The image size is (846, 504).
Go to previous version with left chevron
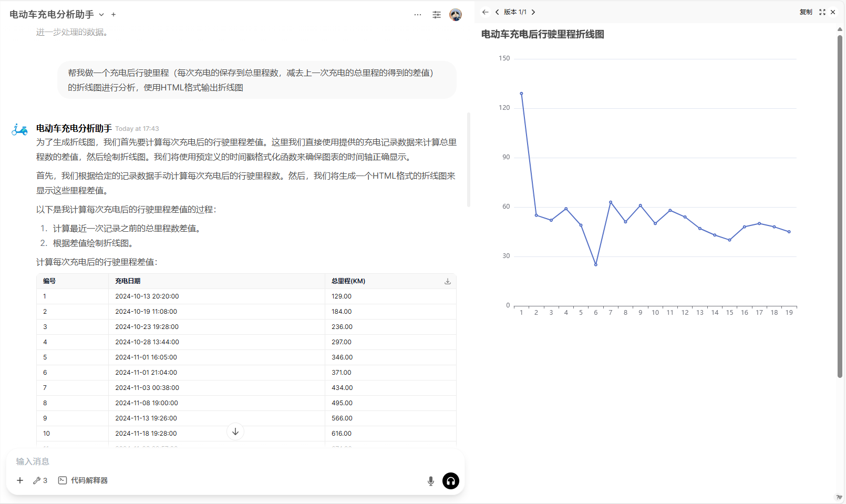click(x=497, y=12)
